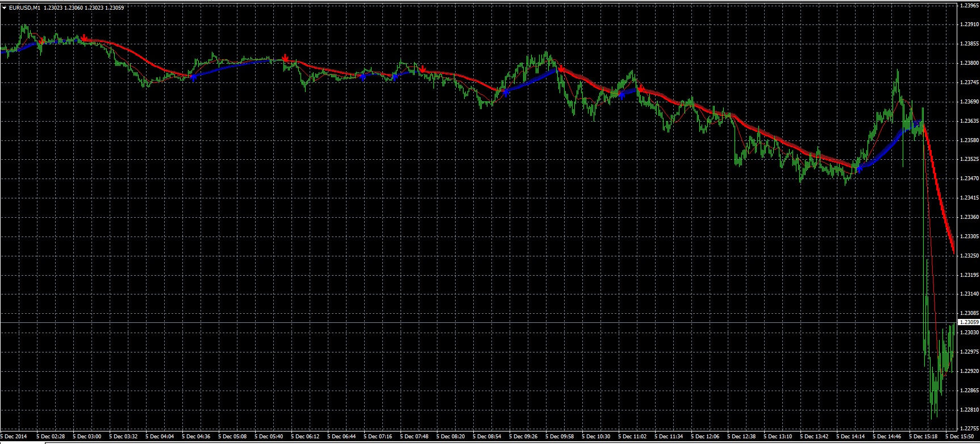980x444 pixels.
Task: Click the red down arrow near 05:40
Action: click(286, 59)
